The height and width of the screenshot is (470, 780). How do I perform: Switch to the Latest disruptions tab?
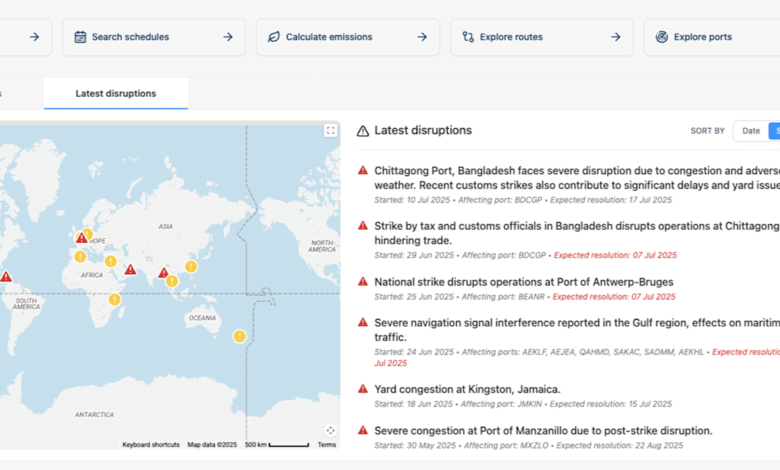click(x=116, y=93)
